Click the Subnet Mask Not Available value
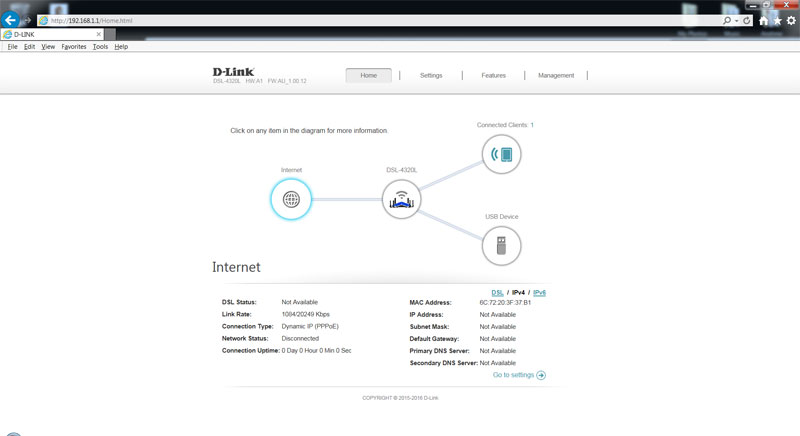Image resolution: width=800 pixels, height=436 pixels. coord(497,327)
